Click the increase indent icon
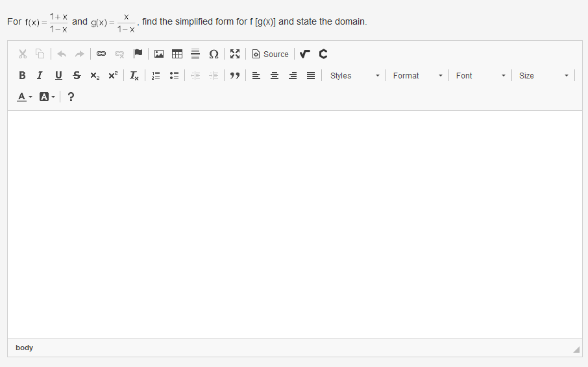This screenshot has height=367, width=588. pyautogui.click(x=214, y=76)
